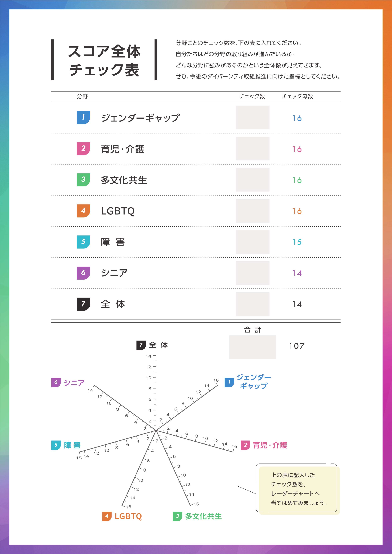
Task: Click the radar chart label 多文化共生
Action: point(203,516)
